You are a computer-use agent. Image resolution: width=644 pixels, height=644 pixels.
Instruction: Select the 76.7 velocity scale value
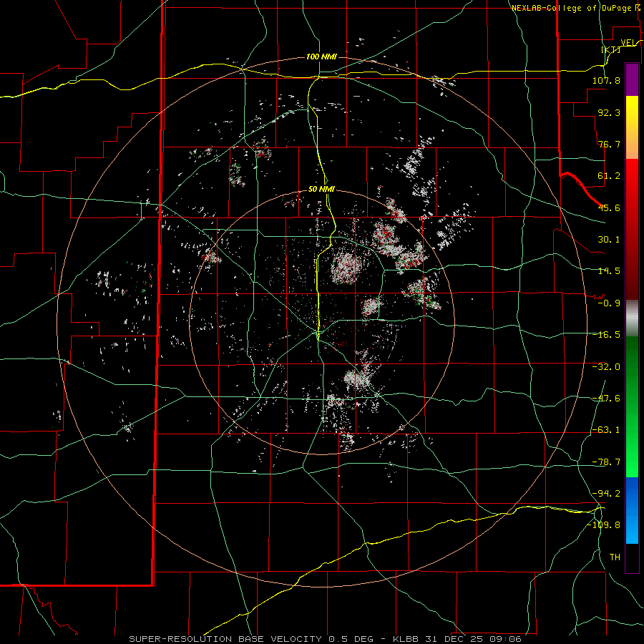click(609, 144)
